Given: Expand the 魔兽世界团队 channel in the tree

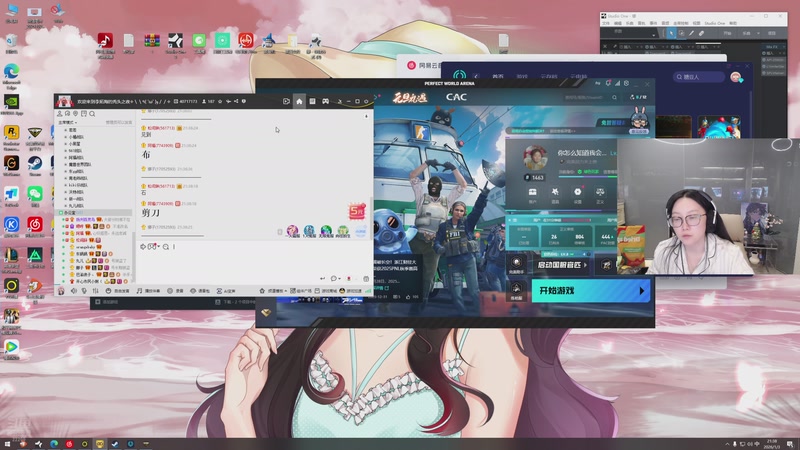Looking at the screenshot, I should (x=65, y=164).
